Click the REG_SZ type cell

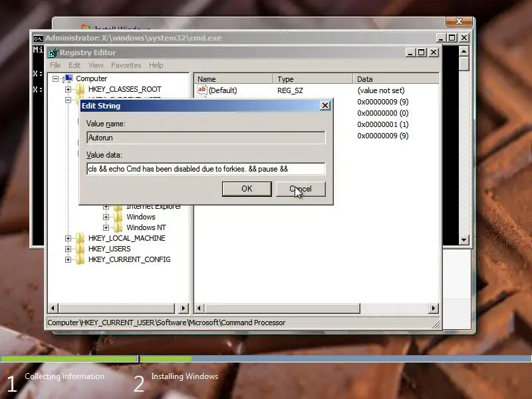[290, 90]
